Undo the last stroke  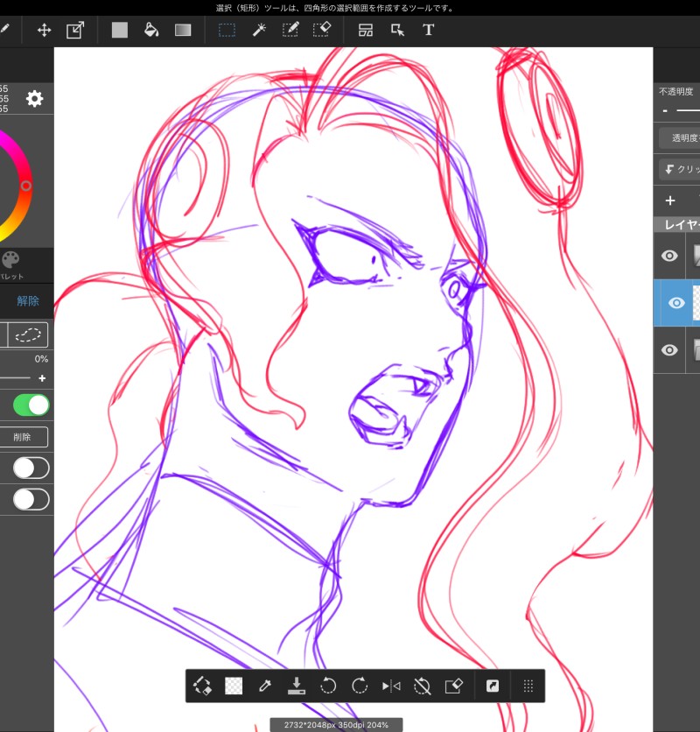pos(328,686)
